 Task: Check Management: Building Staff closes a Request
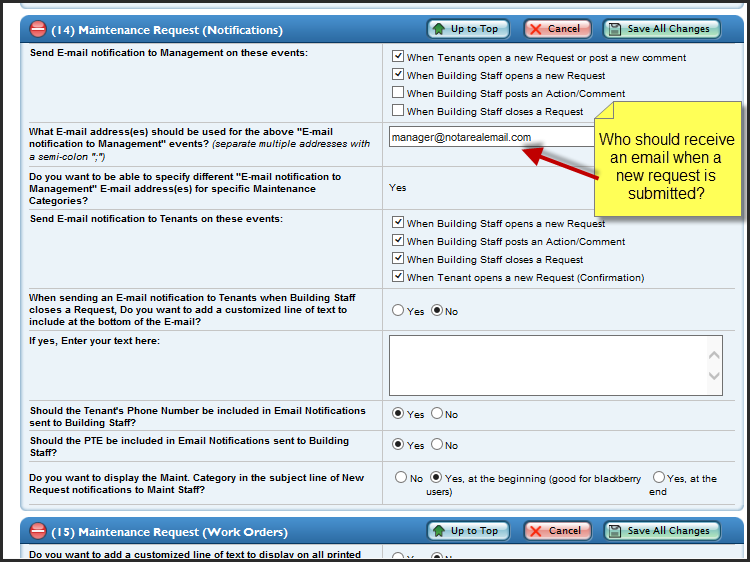pyautogui.click(x=397, y=110)
